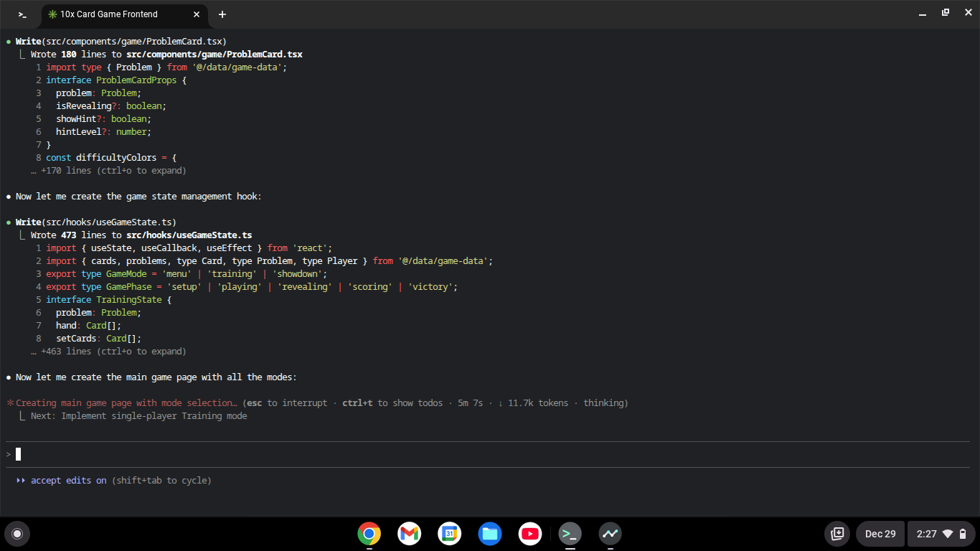Toggle the accept edits on mode indicator
Screen dimensions: 980x551
[x=68, y=481]
